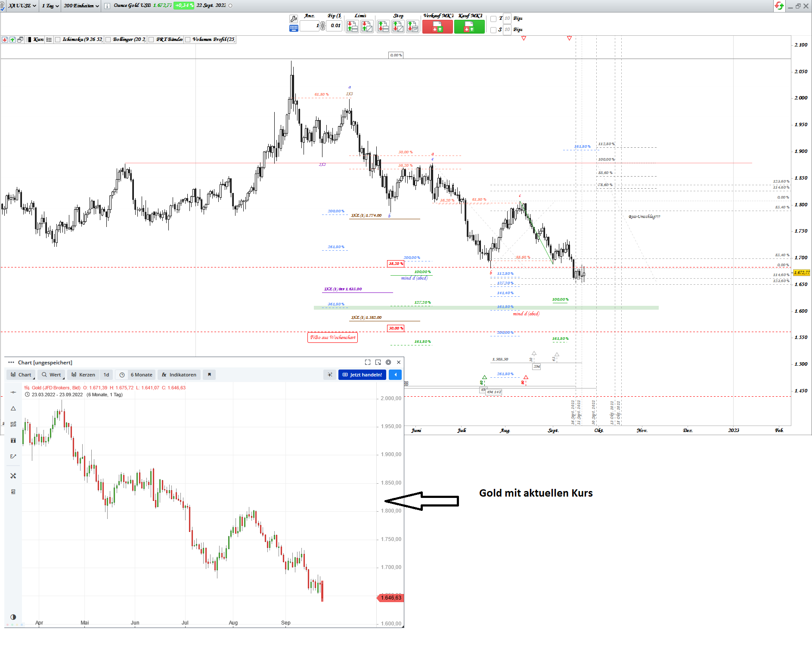Open the wrench settings icon in the order bar
This screenshot has width=812, height=659.
(294, 19)
